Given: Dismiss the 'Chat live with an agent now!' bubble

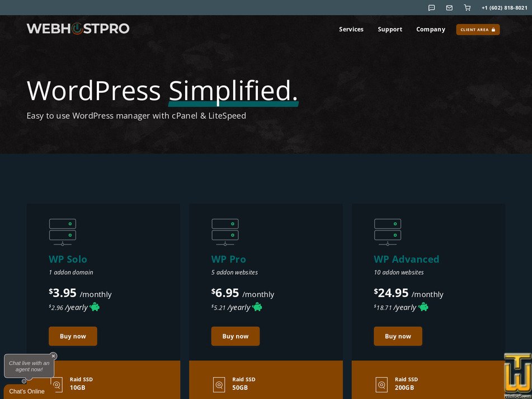Looking at the screenshot, I should pos(53,355).
